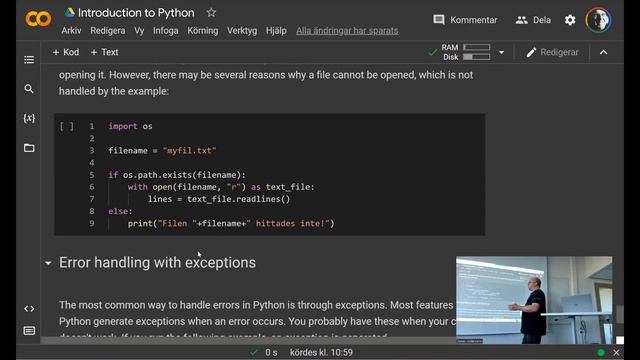Open the Hjälp menu
640x360 pixels.
[x=276, y=31]
